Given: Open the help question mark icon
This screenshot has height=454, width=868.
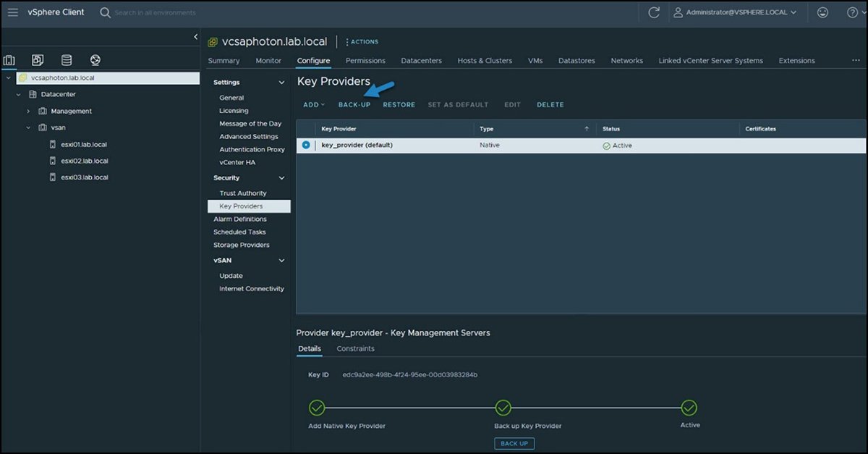Looking at the screenshot, I should 852,12.
